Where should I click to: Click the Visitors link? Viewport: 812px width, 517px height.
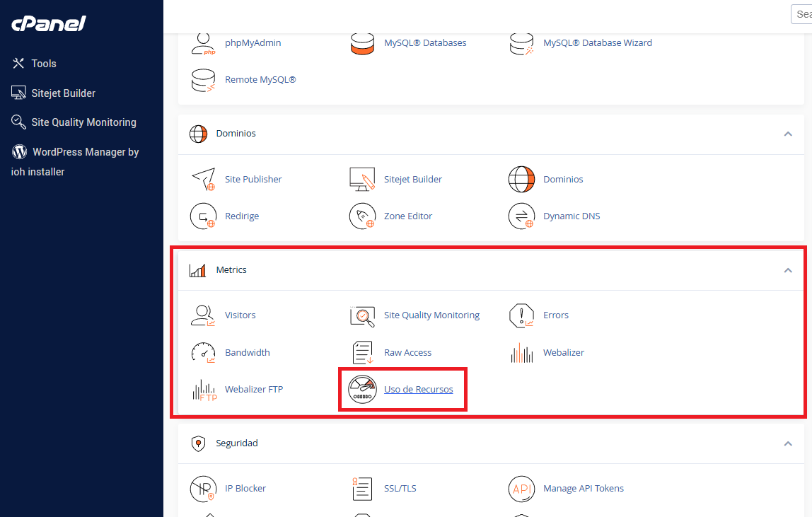click(x=240, y=315)
